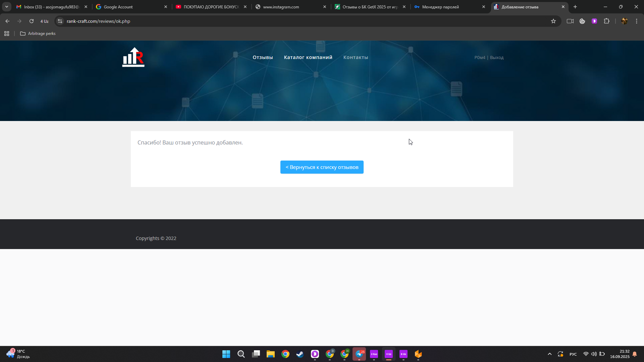Close the www.instagram.com tab
The height and width of the screenshot is (362, 644).
click(x=325, y=7)
